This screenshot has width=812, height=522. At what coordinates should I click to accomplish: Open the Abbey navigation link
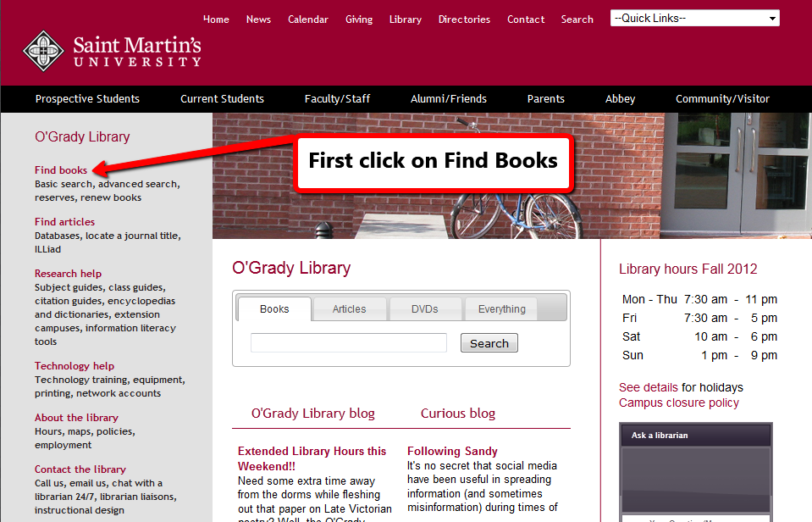[x=620, y=98]
